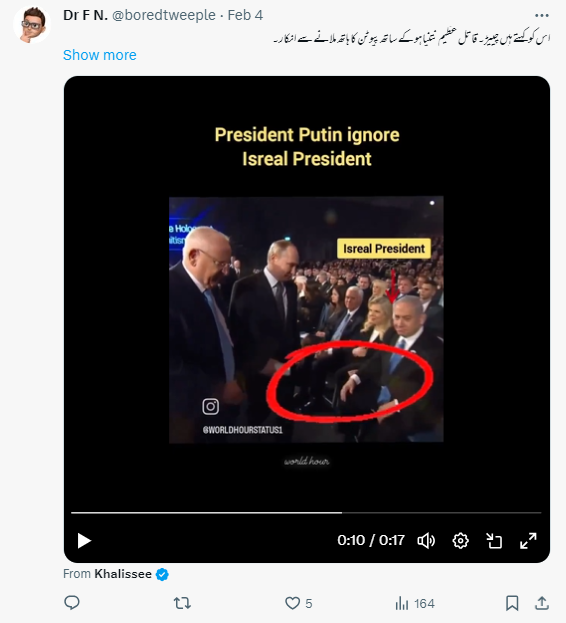
Task: Seek video by clicking progress bar
Action: click(x=306, y=513)
